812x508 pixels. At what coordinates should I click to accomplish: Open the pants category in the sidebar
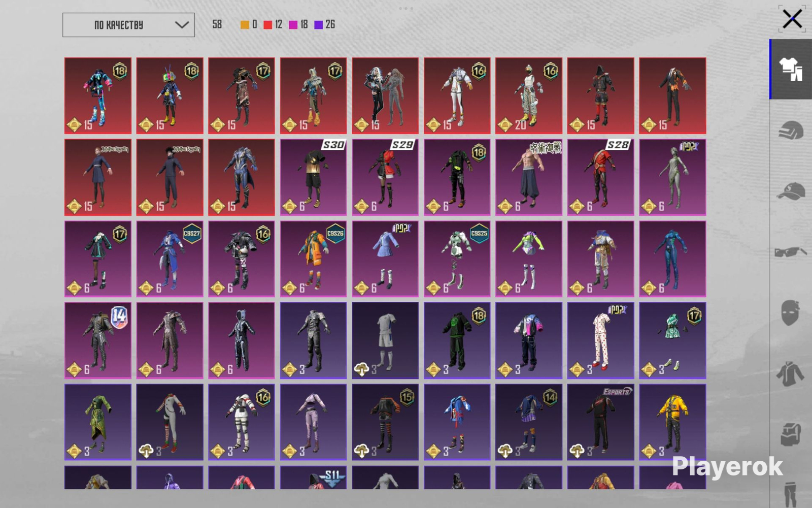tap(791, 494)
